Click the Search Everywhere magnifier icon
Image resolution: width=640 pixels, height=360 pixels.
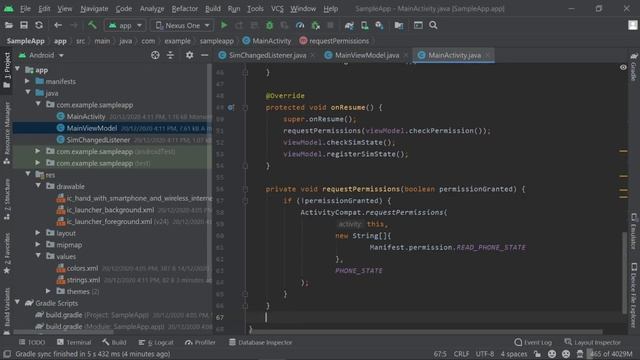coord(433,25)
